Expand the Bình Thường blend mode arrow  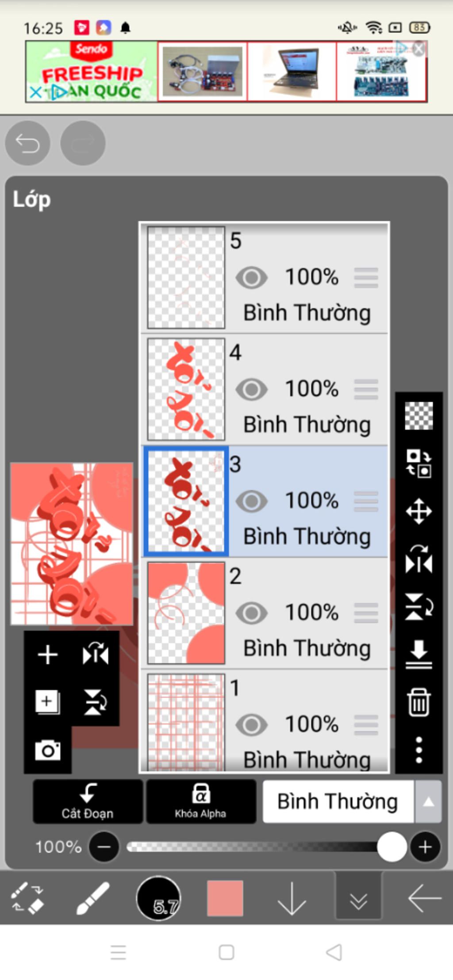pyautogui.click(x=428, y=801)
